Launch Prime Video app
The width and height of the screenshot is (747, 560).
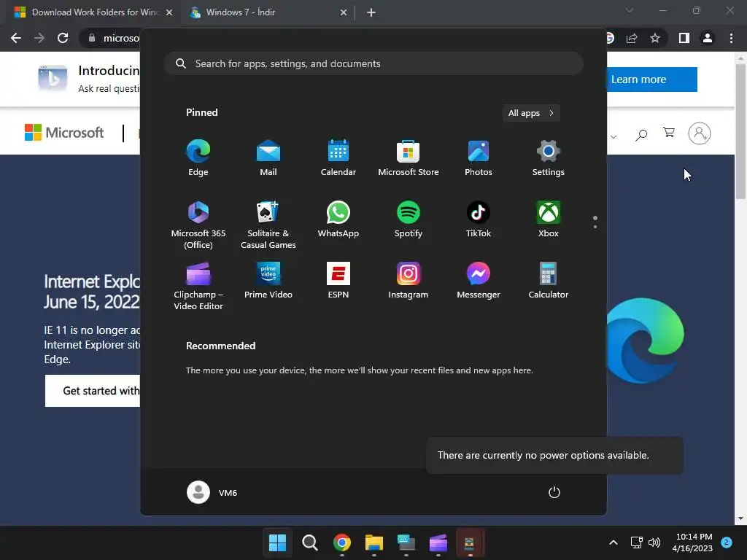coord(268,281)
